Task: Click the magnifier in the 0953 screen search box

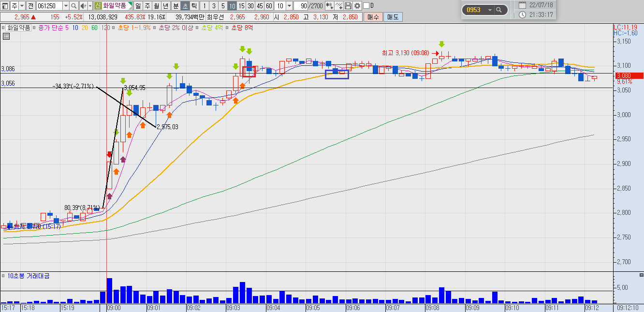Action: [500, 10]
